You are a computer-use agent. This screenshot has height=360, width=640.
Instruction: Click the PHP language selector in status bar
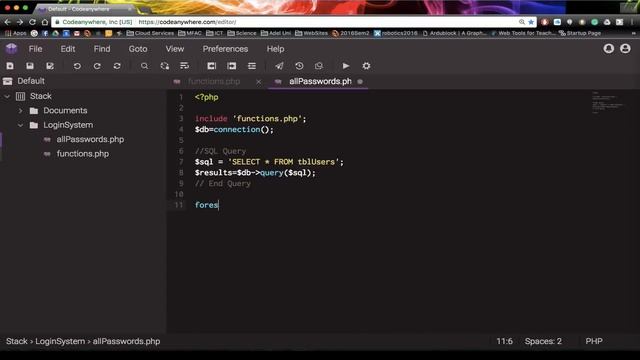[x=594, y=341]
